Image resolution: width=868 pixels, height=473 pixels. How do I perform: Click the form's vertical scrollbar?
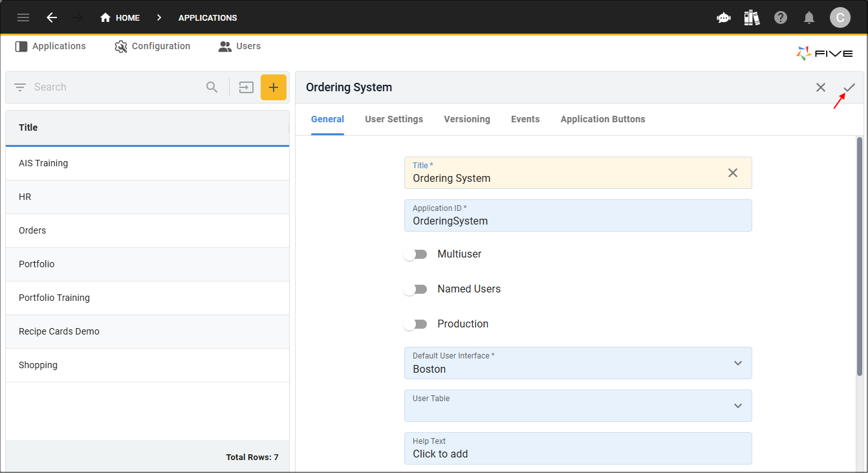tap(860, 256)
